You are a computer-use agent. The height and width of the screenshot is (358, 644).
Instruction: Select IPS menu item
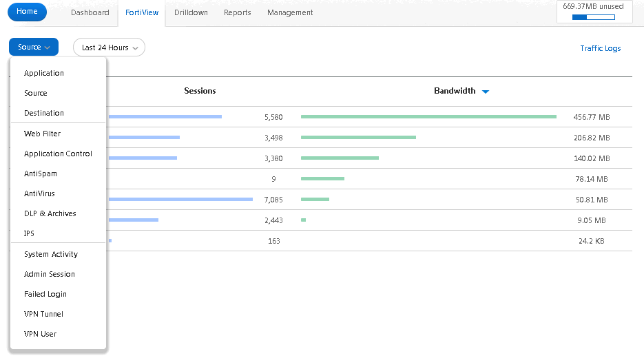29,233
